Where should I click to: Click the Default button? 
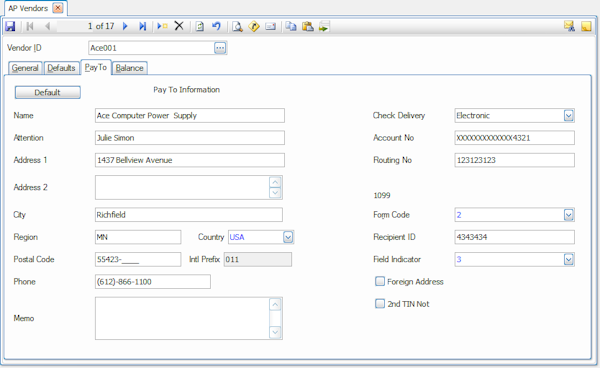pyautogui.click(x=47, y=93)
